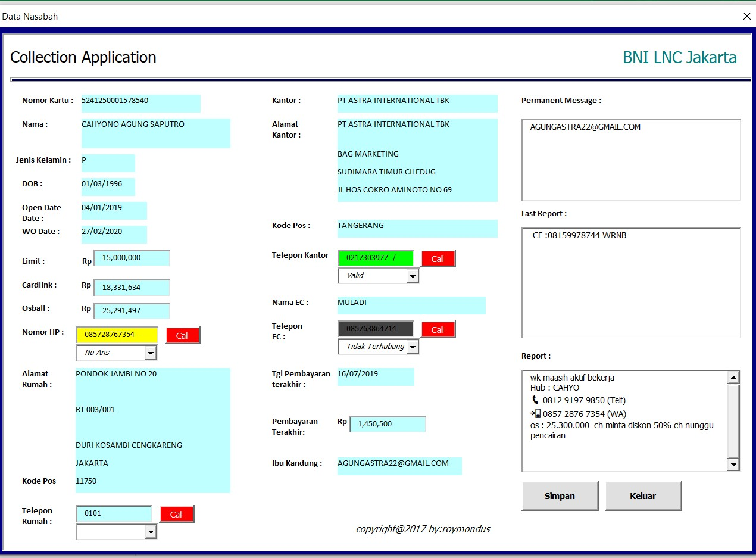The width and height of the screenshot is (756, 558).
Task: Call the Telepon Rumah number
Action: pyautogui.click(x=177, y=514)
